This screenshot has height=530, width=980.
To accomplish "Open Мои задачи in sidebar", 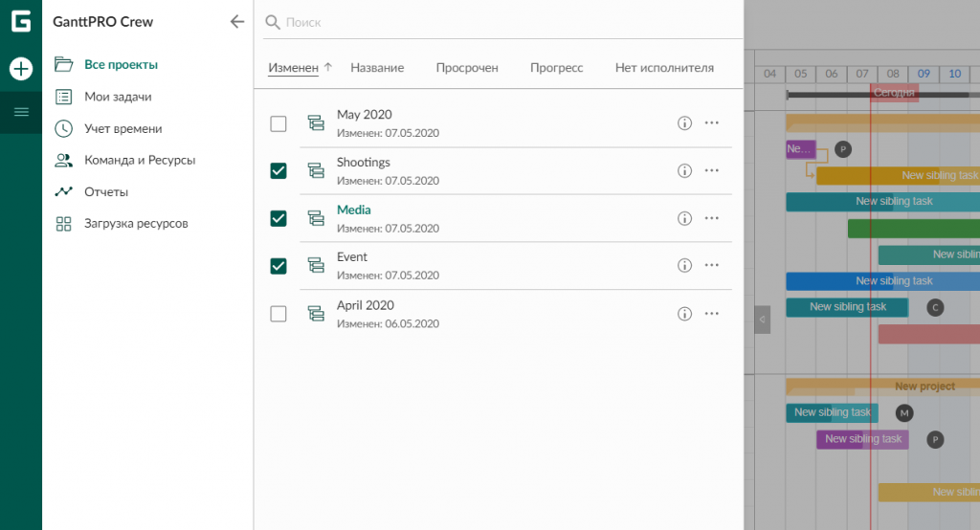I will [x=118, y=97].
